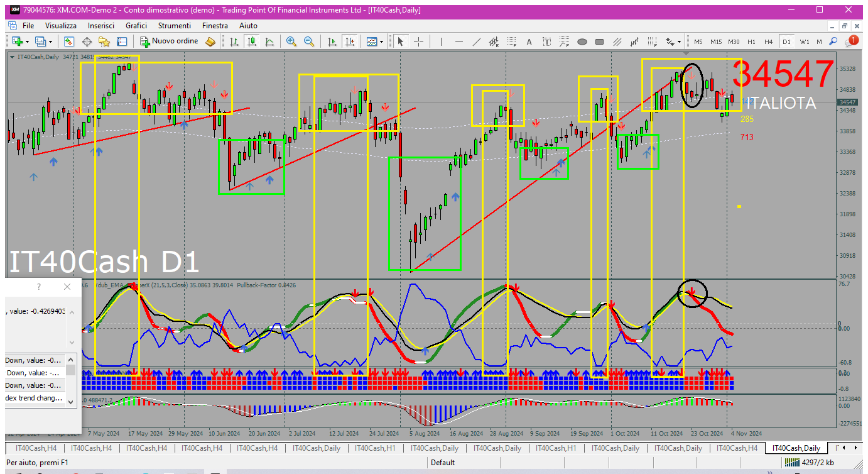868x474 pixels.
Task: Select the Andrews pitchfork tool
Action: [635, 41]
